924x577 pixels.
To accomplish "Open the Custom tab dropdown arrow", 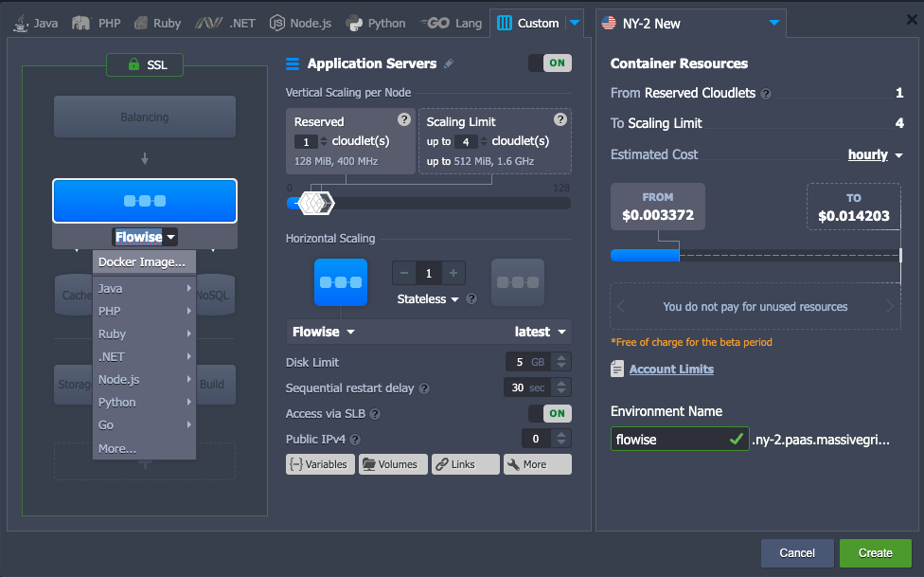I will 575,23.
